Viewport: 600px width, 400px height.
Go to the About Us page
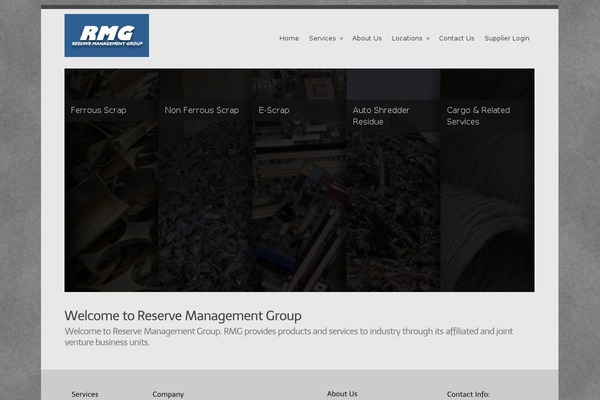click(367, 38)
